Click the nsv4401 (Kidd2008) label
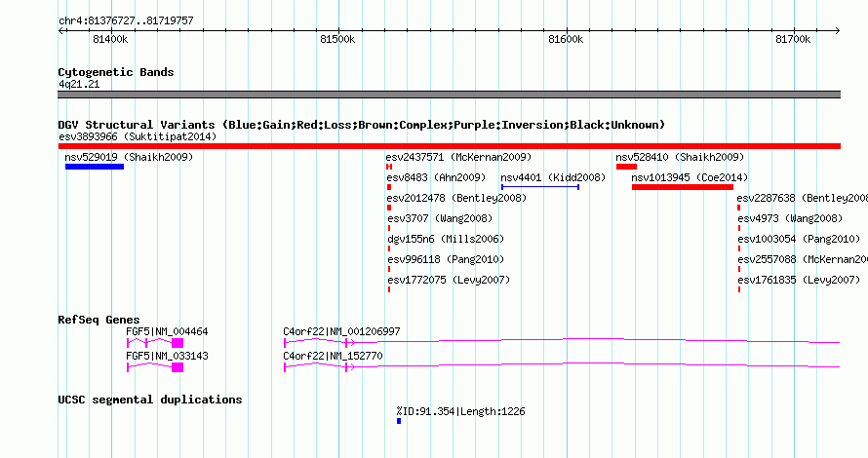868x458 pixels. click(x=553, y=177)
